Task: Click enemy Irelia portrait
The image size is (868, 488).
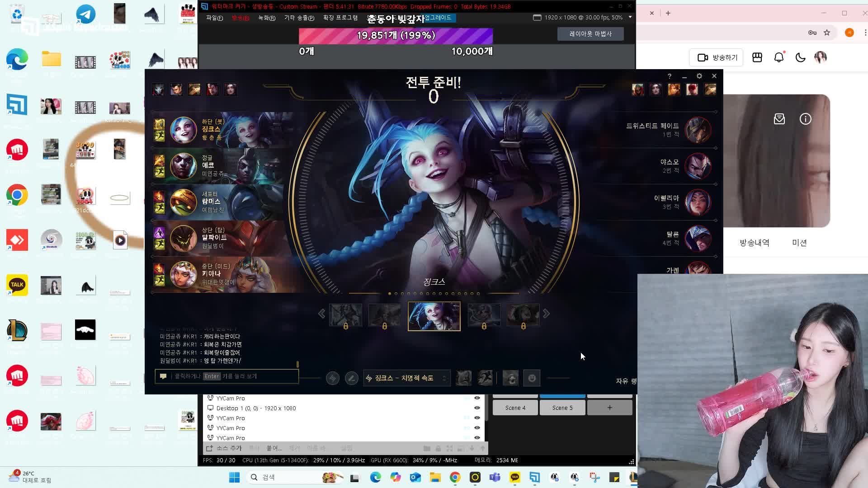Action: tap(698, 202)
